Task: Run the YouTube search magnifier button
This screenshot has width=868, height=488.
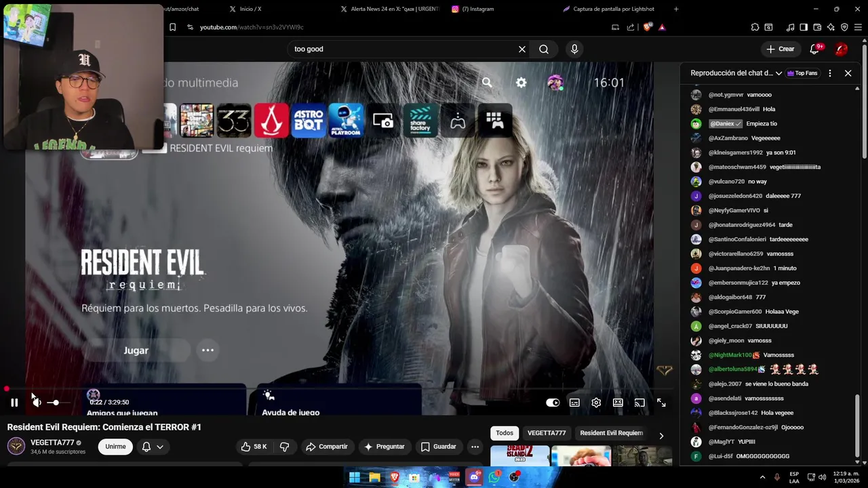Action: [x=544, y=49]
